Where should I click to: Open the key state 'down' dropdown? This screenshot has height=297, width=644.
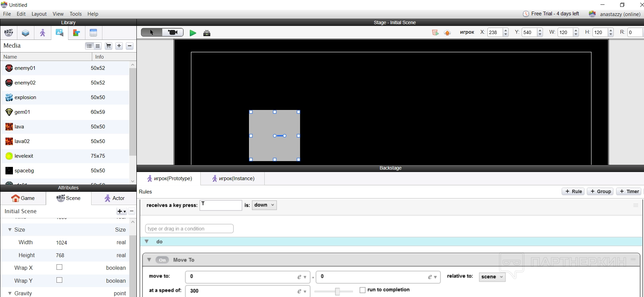point(264,205)
